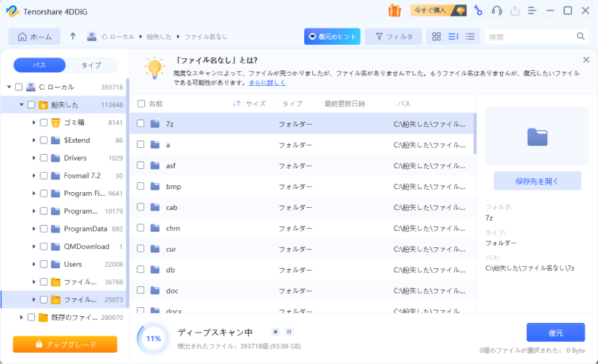Click the gift box promotion icon
Viewport: 598px width, 364px height.
[395, 10]
